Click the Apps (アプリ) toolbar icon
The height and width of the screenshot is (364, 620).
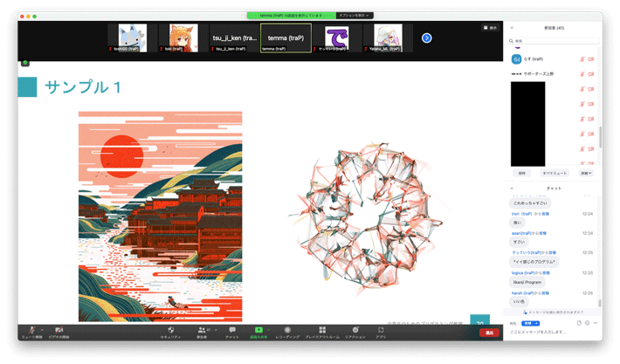381,331
